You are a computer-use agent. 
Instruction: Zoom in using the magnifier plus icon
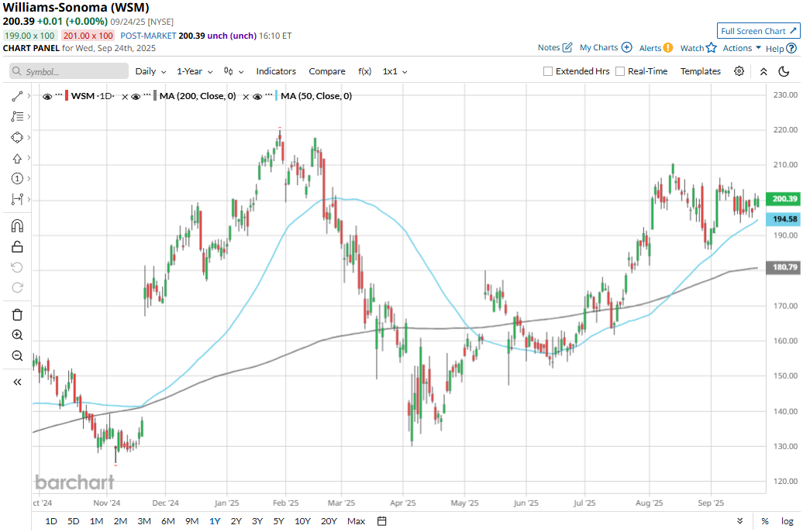pos(17,335)
